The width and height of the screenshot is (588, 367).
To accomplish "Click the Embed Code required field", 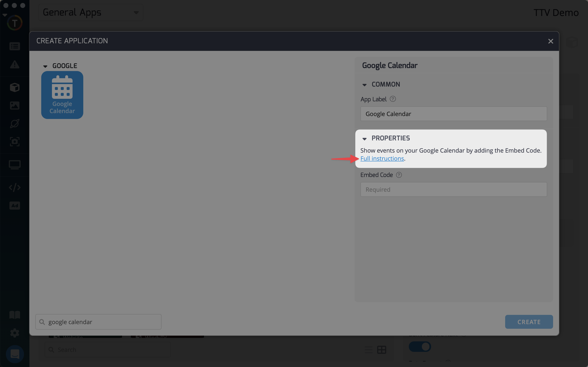I will 453,190.
